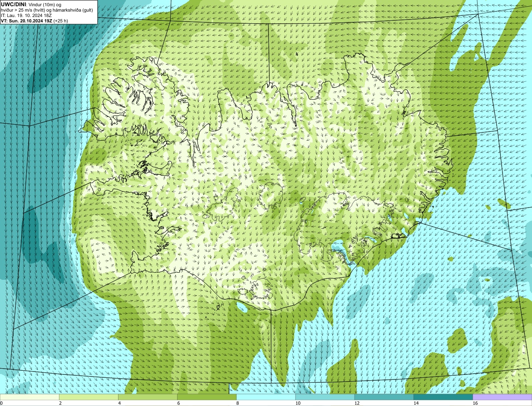Click the legend scale label "0"
Image resolution: width=532 pixels, height=406 pixels.
(1, 403)
